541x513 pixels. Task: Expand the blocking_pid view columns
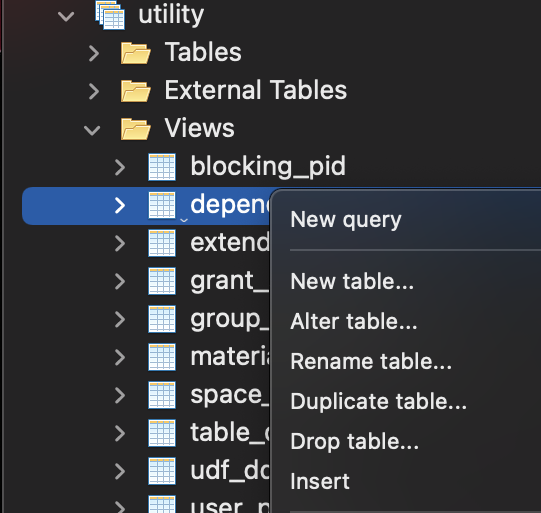pyautogui.click(x=120, y=167)
